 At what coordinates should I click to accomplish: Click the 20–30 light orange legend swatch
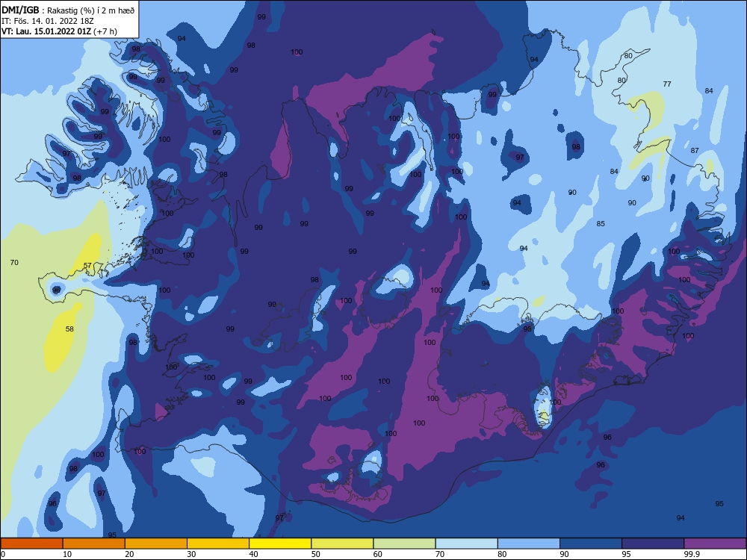[x=156, y=544]
